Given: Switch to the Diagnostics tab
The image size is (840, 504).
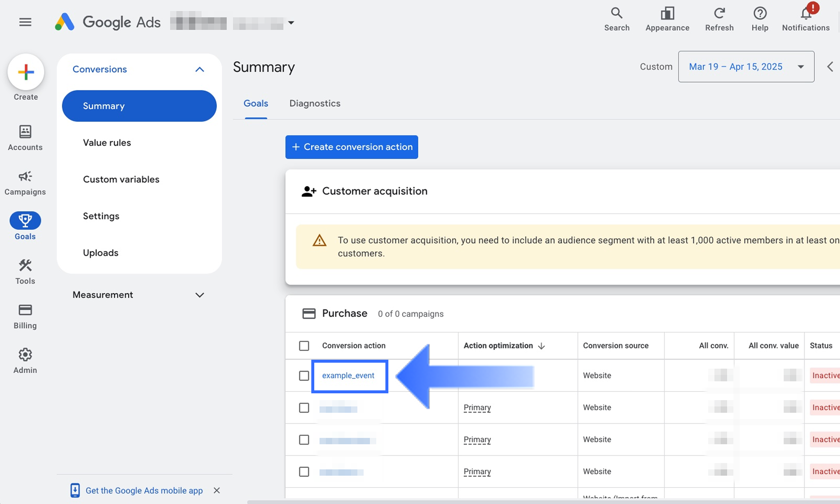Looking at the screenshot, I should point(315,104).
